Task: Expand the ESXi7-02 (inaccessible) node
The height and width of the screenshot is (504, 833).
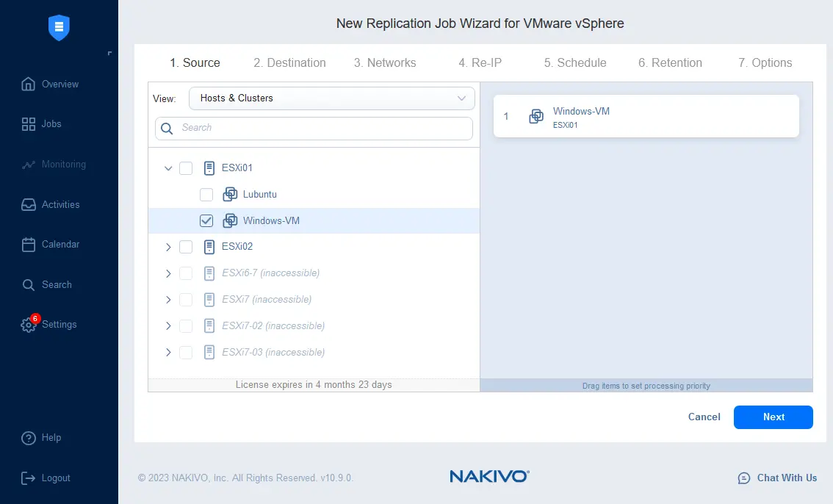Action: pos(168,326)
